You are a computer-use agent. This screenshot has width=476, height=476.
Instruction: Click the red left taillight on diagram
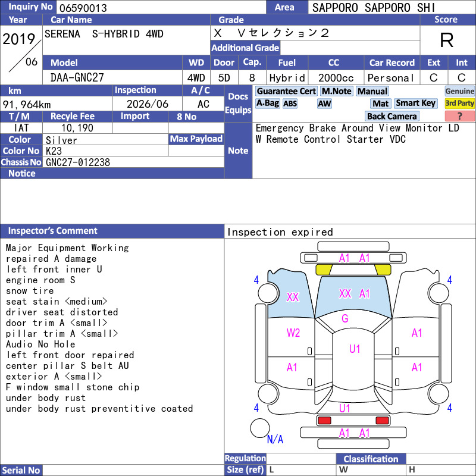pyautogui.click(x=324, y=421)
